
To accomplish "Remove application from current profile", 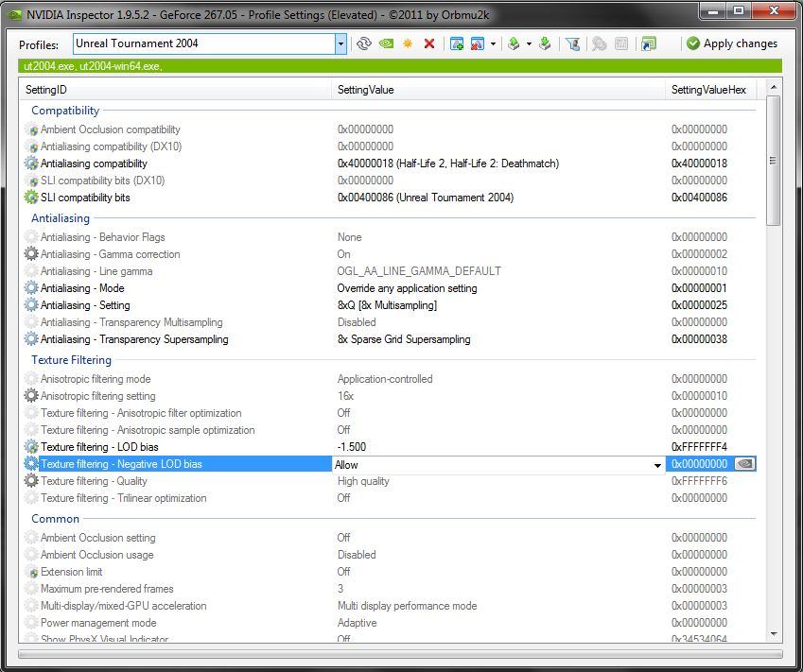I will coord(478,44).
